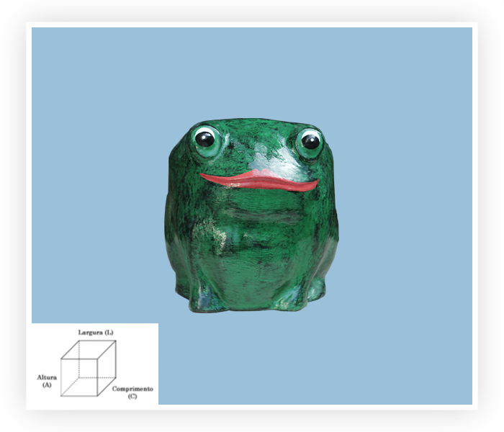
Task: Click the 'Comprimento (C)' label
Action: point(132,392)
